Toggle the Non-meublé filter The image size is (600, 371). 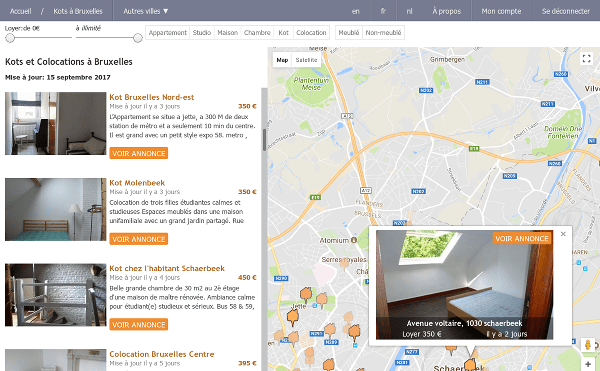coord(383,33)
